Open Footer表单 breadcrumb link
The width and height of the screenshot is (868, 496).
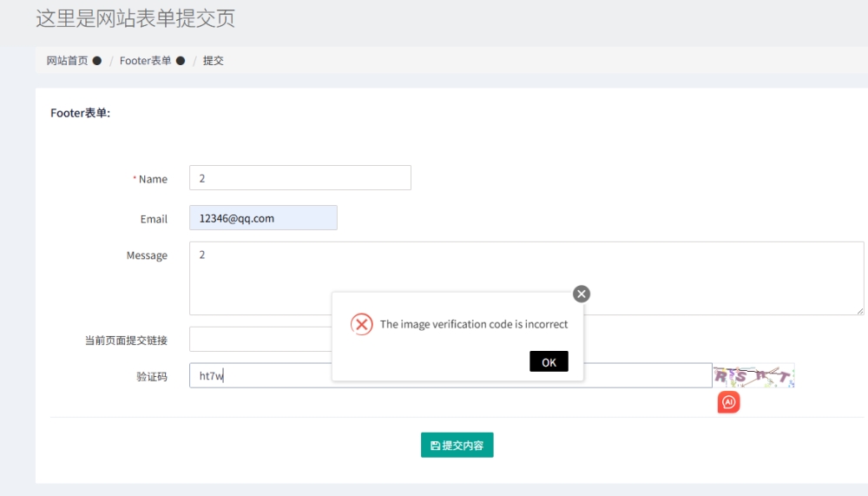click(x=145, y=61)
